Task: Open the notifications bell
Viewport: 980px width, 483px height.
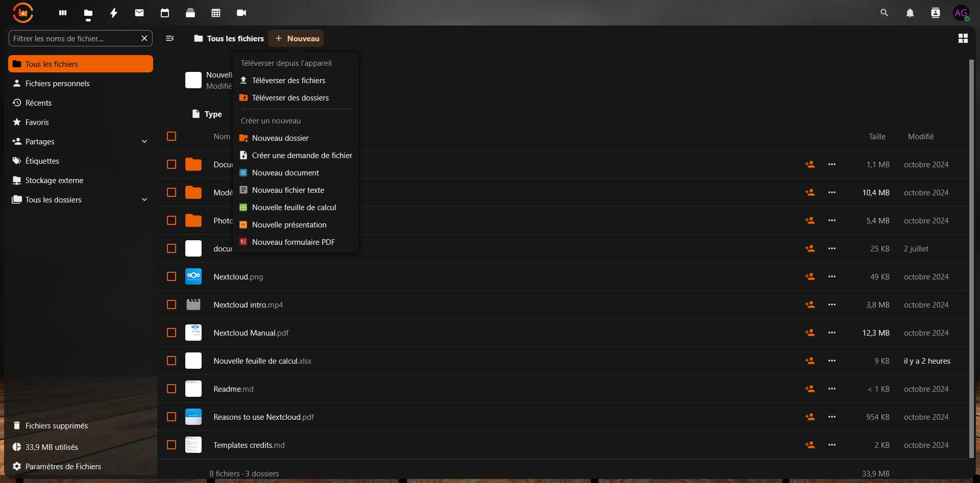Action: [910, 13]
